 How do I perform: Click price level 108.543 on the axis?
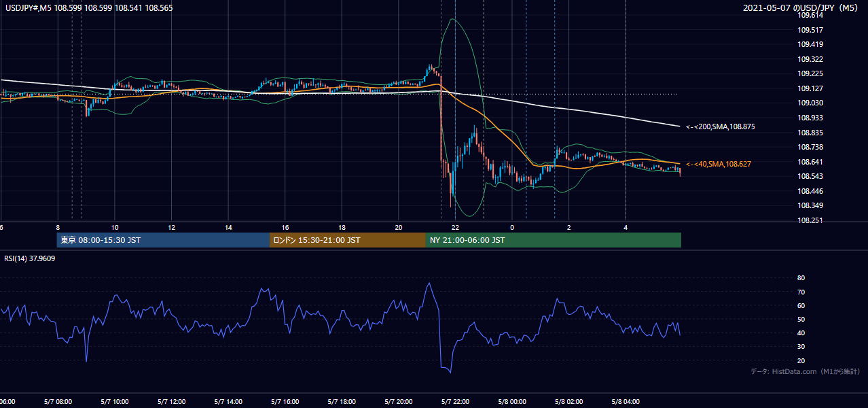pos(810,176)
